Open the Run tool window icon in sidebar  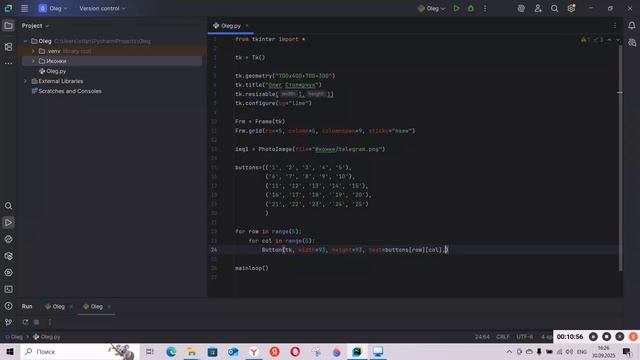(8, 222)
